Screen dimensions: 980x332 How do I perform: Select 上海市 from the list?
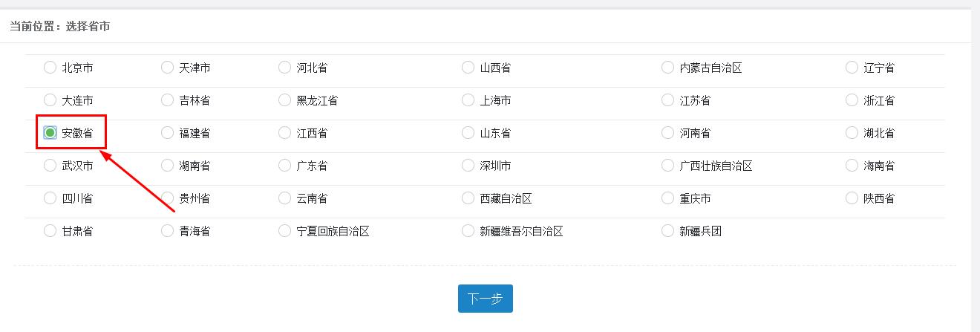pos(468,100)
